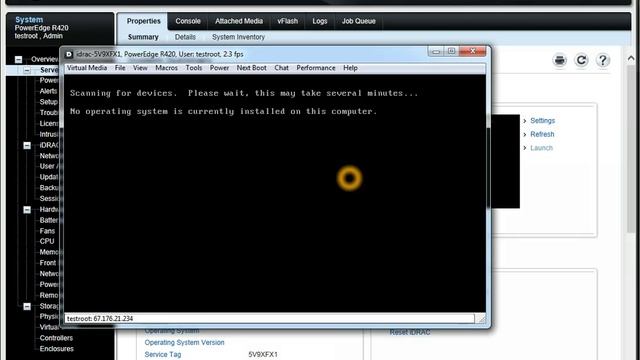Collapse the Hardware tree node
Image resolution: width=640 pixels, height=360 pixels.
pos(27,210)
